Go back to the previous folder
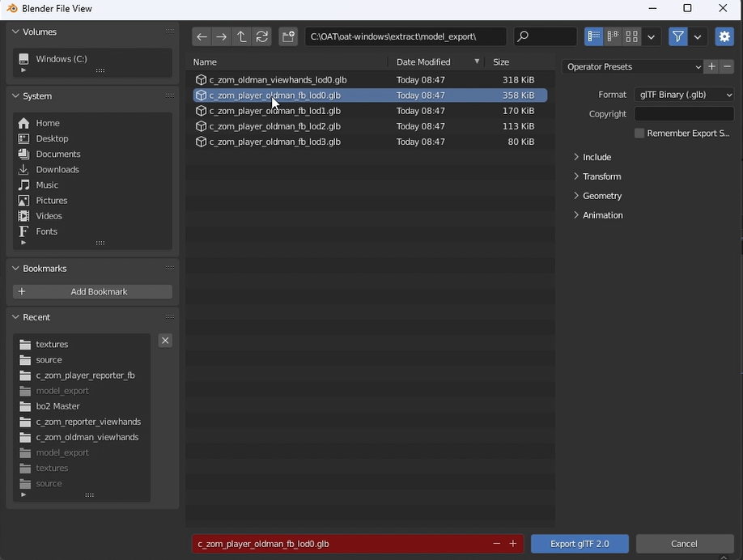 [x=202, y=36]
